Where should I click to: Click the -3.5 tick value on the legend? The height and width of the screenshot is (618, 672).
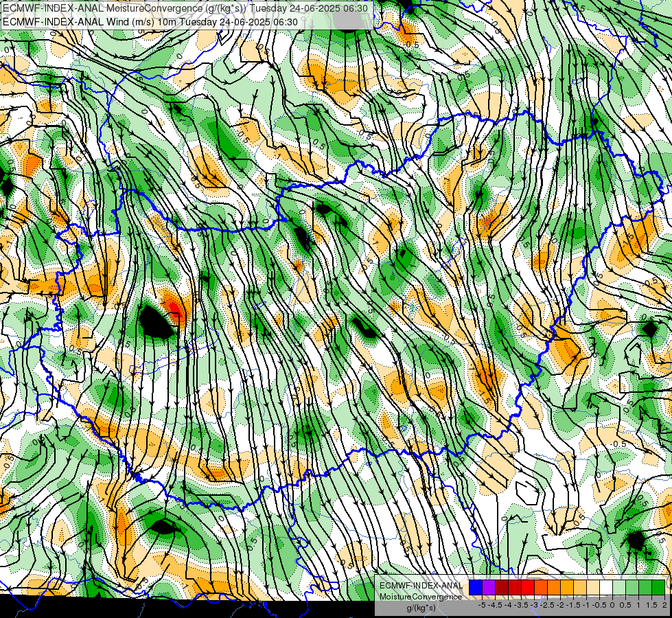click(x=521, y=605)
